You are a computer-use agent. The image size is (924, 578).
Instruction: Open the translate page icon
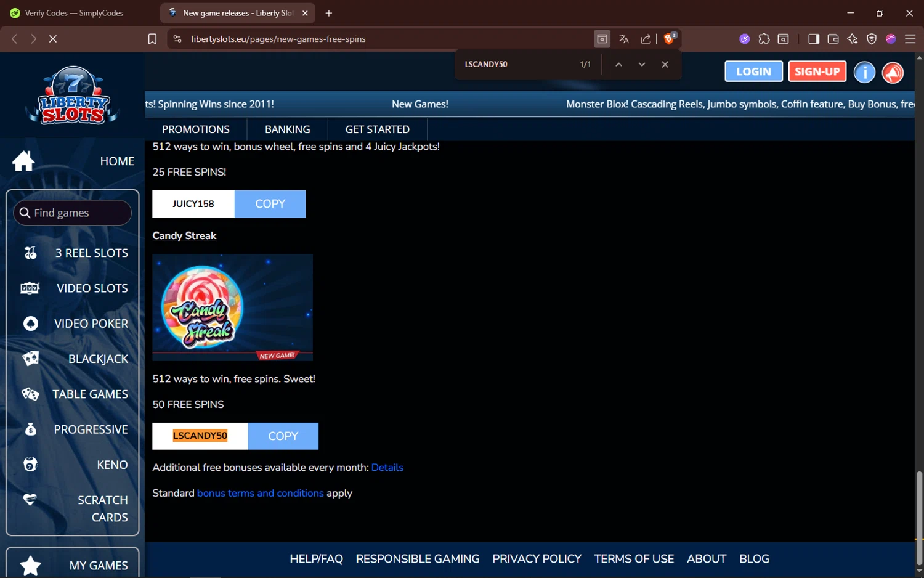pyautogui.click(x=624, y=39)
